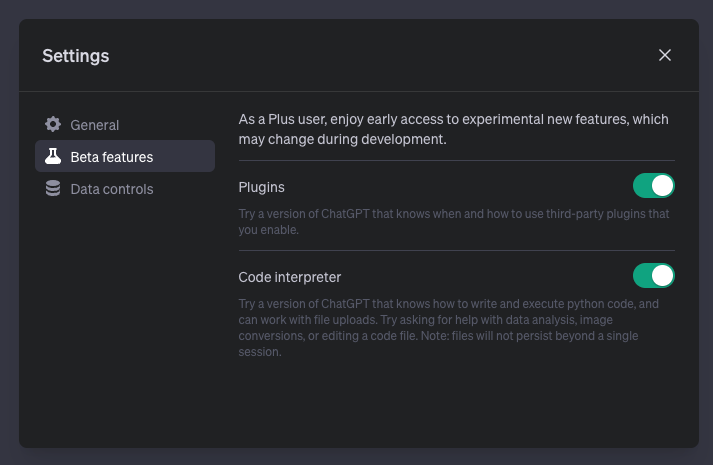Open the General settings tab
This screenshot has width=713, height=465.
click(125, 125)
